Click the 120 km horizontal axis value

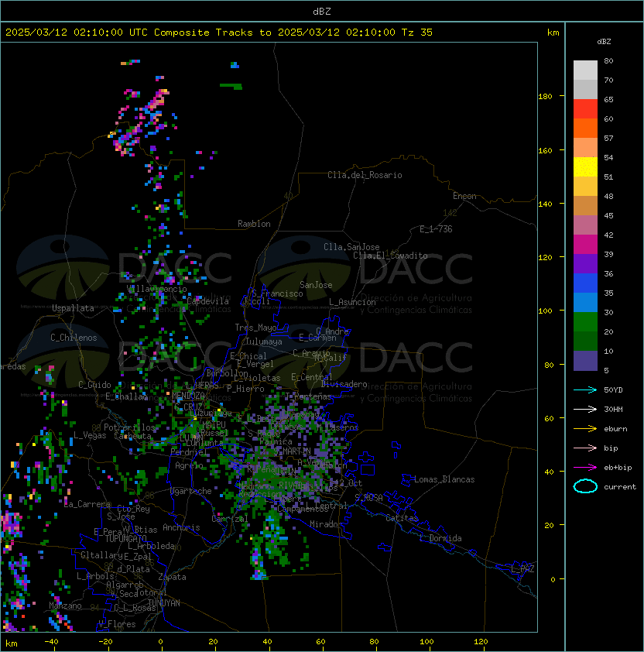[481, 642]
